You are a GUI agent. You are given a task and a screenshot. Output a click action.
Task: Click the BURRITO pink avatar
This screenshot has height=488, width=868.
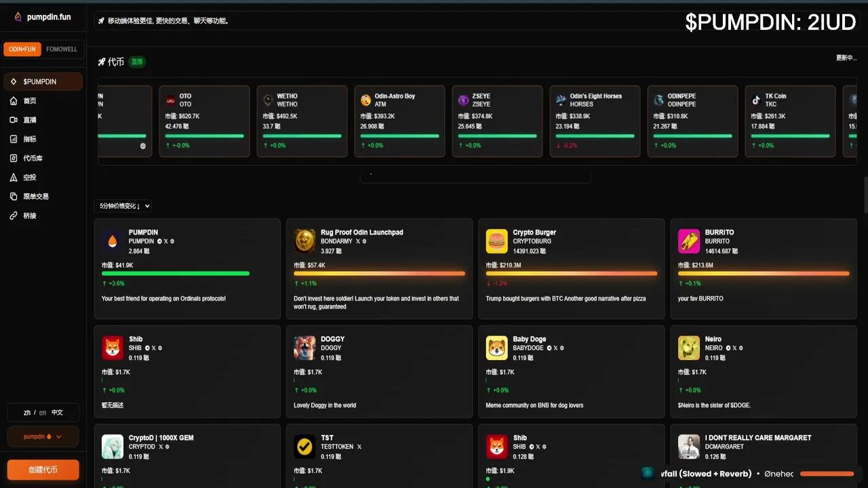689,241
